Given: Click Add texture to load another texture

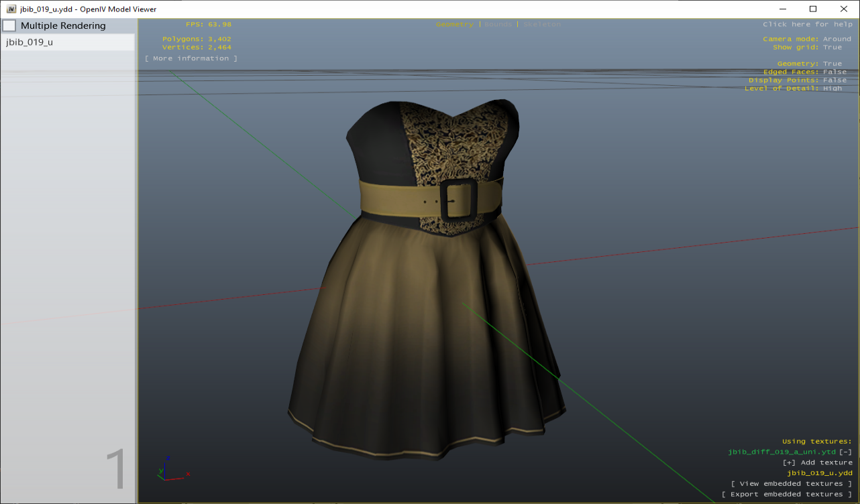Looking at the screenshot, I should tap(818, 462).
